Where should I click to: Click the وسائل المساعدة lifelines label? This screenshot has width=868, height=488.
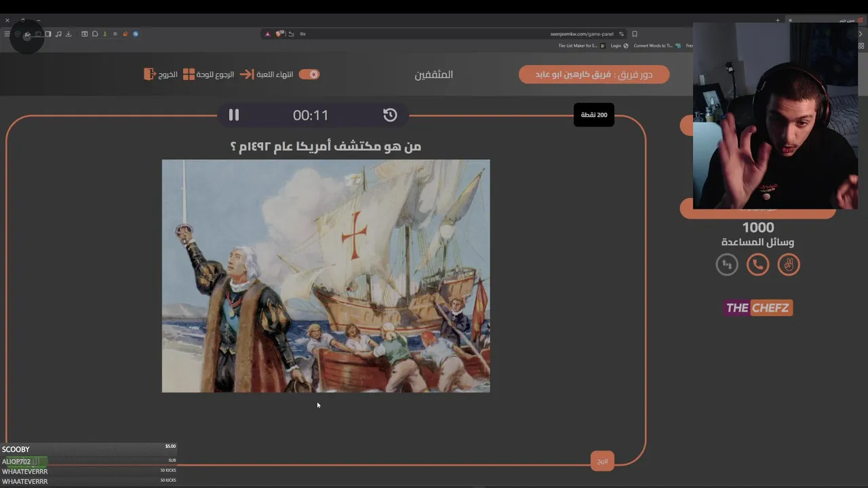[x=757, y=242]
